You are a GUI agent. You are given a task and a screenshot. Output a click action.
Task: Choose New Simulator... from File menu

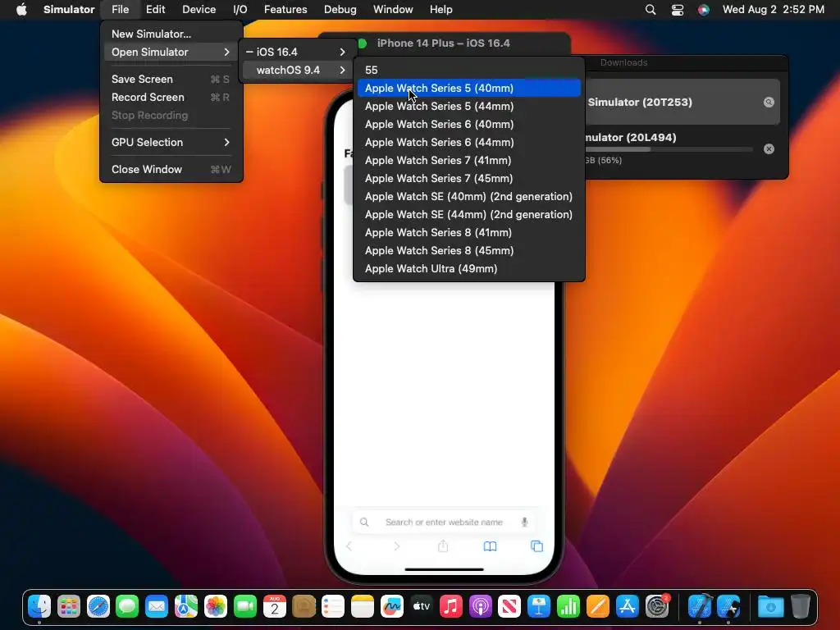click(x=171, y=34)
